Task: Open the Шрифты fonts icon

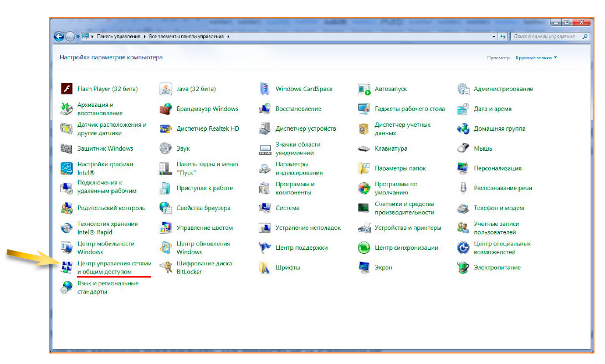Action: pos(265,268)
